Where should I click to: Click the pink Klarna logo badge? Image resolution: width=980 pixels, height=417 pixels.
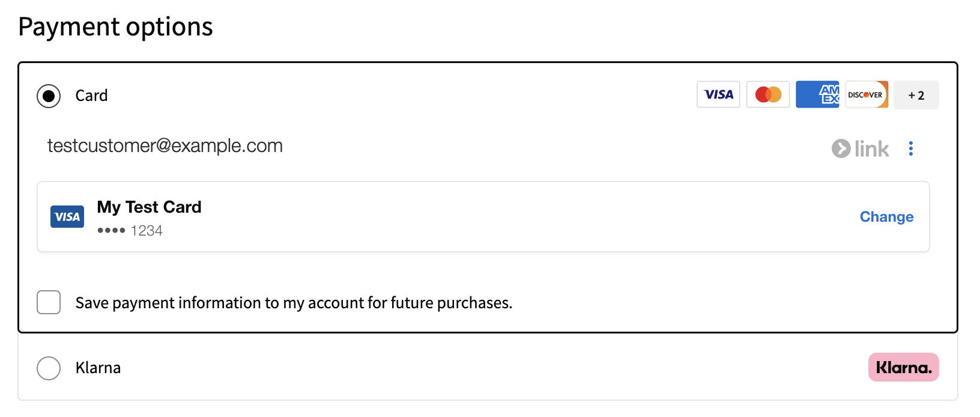tap(903, 367)
